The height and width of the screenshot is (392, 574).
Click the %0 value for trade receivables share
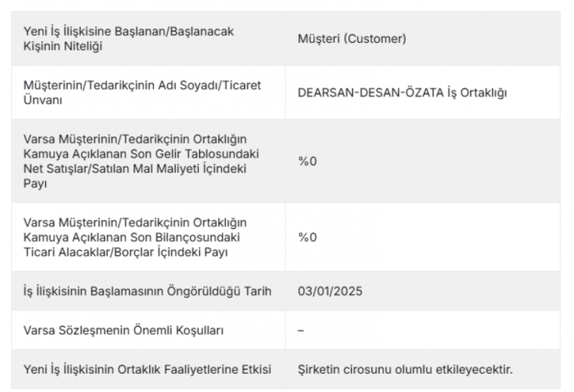[x=307, y=237]
